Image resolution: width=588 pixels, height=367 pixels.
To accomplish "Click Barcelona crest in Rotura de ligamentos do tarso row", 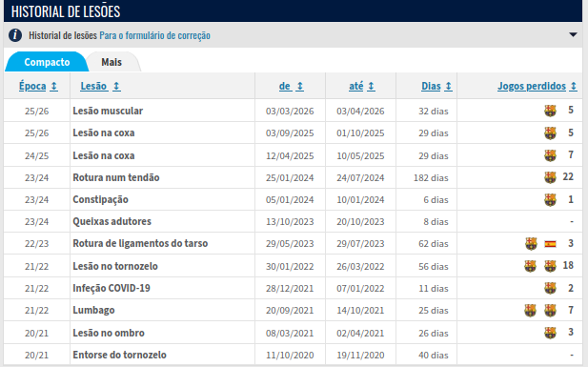I will click(531, 243).
